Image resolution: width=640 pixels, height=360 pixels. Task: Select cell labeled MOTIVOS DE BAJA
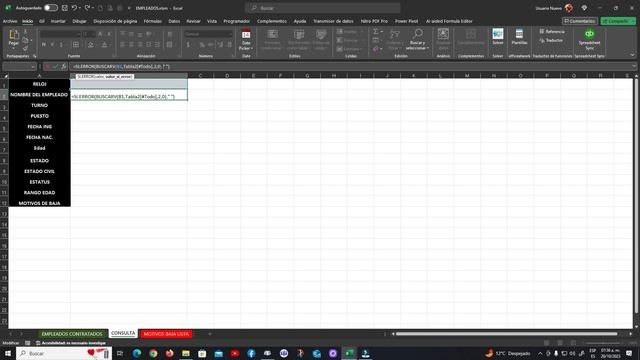click(39, 203)
